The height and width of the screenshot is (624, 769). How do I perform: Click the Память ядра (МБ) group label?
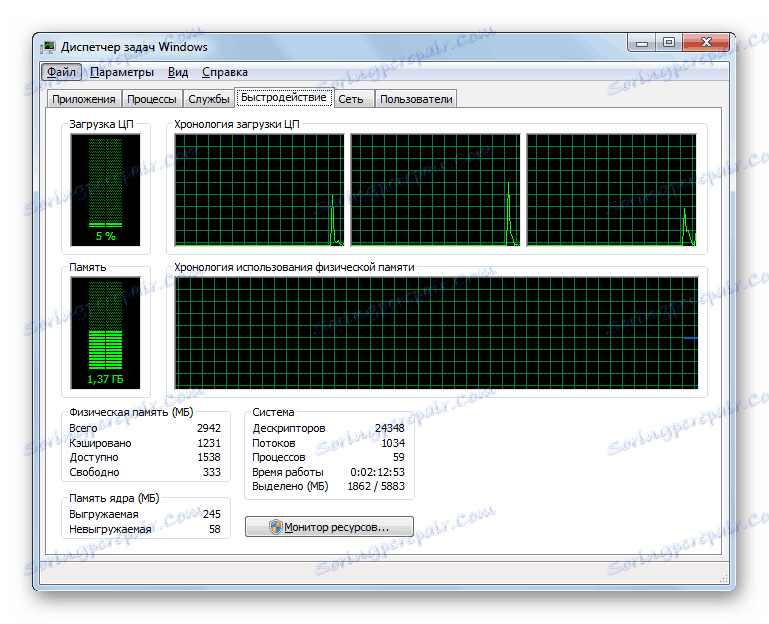pyautogui.click(x=114, y=498)
